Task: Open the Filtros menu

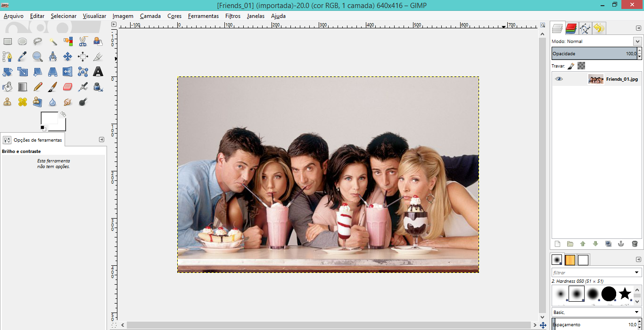Action: (x=232, y=16)
